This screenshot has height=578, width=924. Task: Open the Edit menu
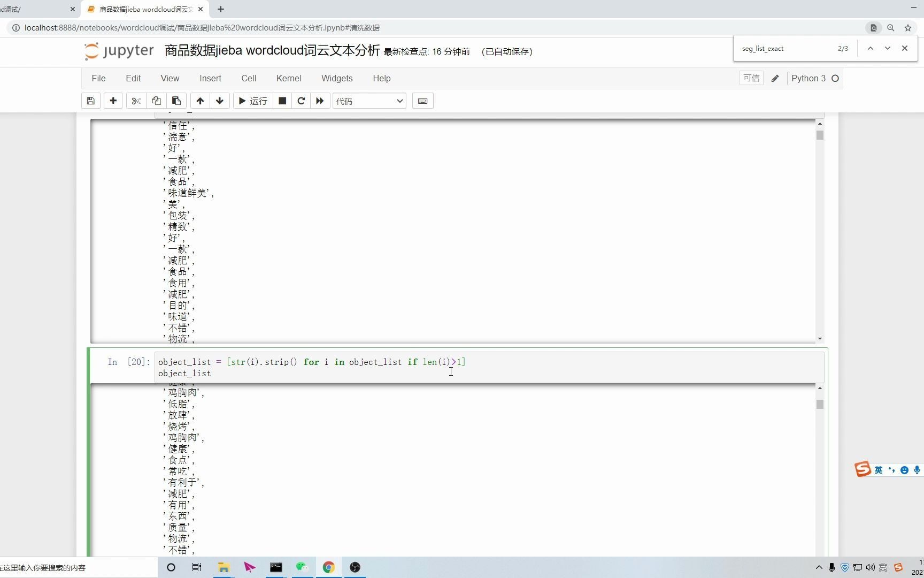coord(133,78)
